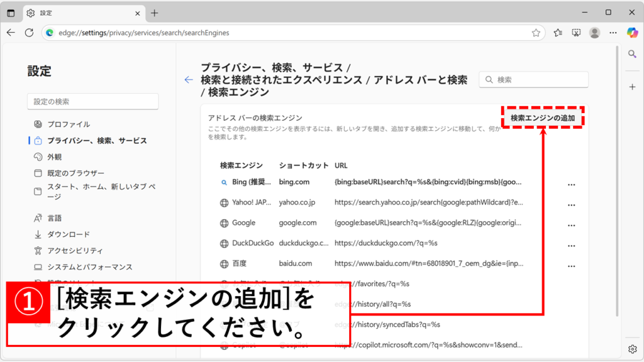The height and width of the screenshot is (362, 644).
Task: Open the profile avatar icon
Action: [x=594, y=33]
